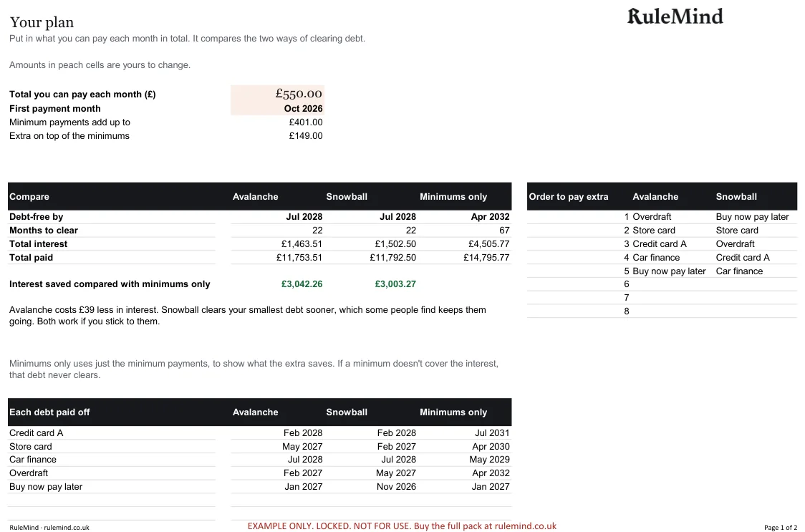Click 'Apr 2032' debt-free date under Minimums only
This screenshot has height=532, width=805.
point(491,217)
